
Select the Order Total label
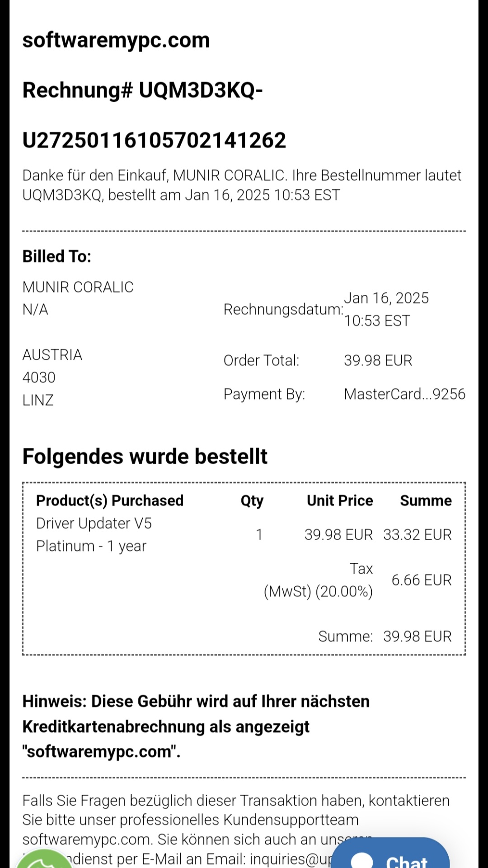pos(261,360)
